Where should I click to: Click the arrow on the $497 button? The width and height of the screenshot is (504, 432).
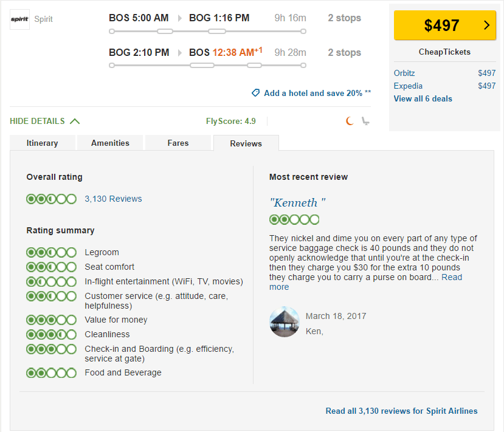(x=486, y=25)
